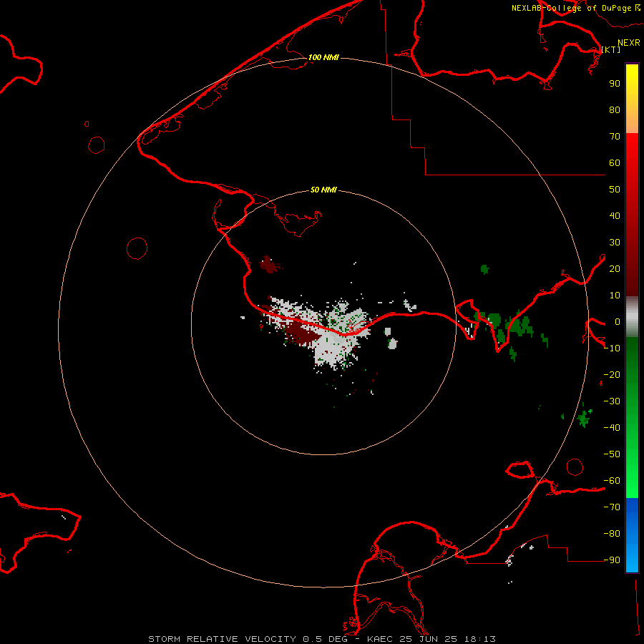Click the 50 NMI range ring label
Viewport: 644px width, 644px height.
click(x=323, y=190)
